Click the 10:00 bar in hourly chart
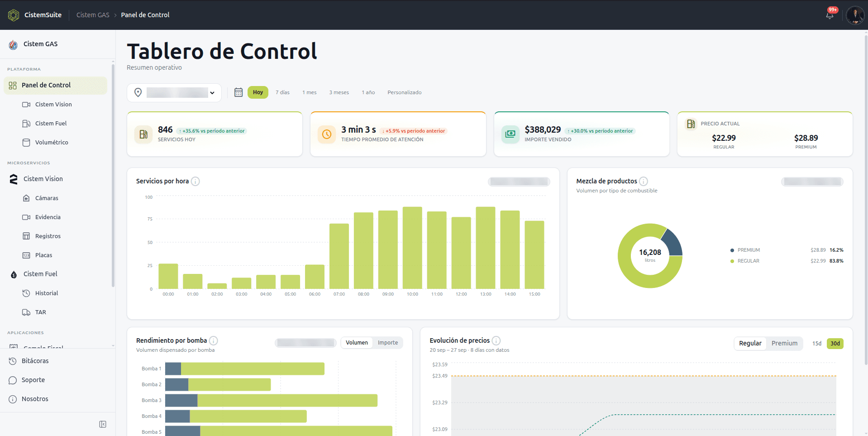Viewport: 868px width, 436px height. point(412,248)
